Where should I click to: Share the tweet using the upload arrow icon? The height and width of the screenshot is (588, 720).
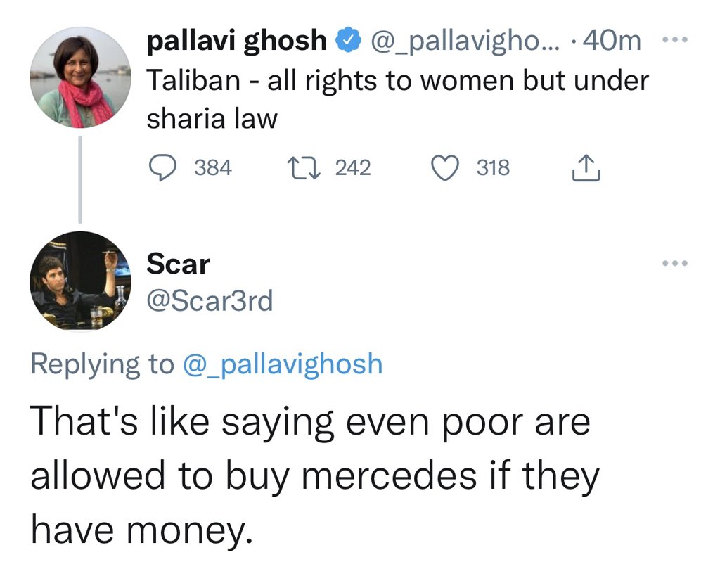(587, 168)
